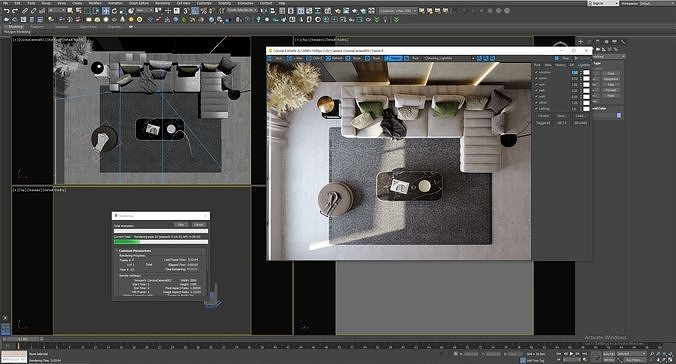Click the Load button in LightMix panel
The image size is (676, 364).
pyautogui.click(x=579, y=116)
